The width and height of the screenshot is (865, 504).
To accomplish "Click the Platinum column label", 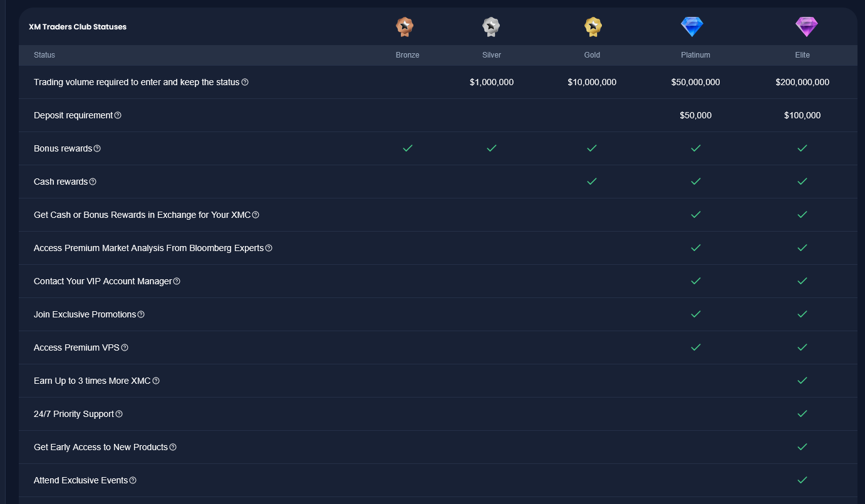I will [x=695, y=55].
